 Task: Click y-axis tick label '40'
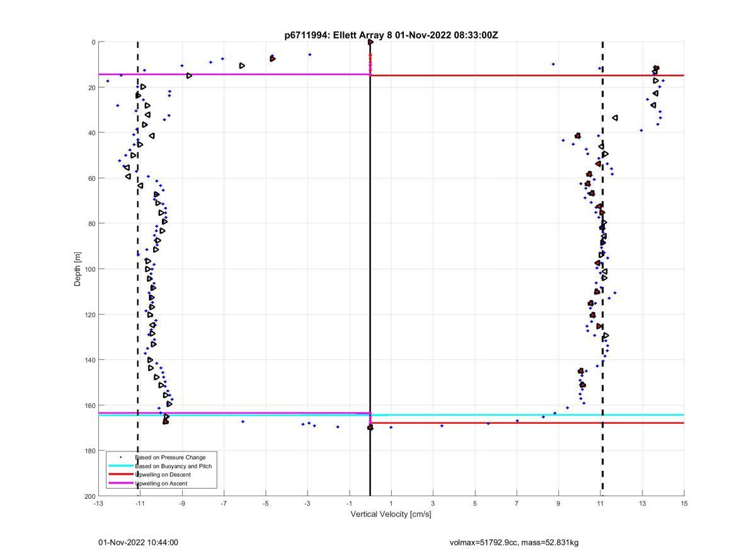point(91,133)
